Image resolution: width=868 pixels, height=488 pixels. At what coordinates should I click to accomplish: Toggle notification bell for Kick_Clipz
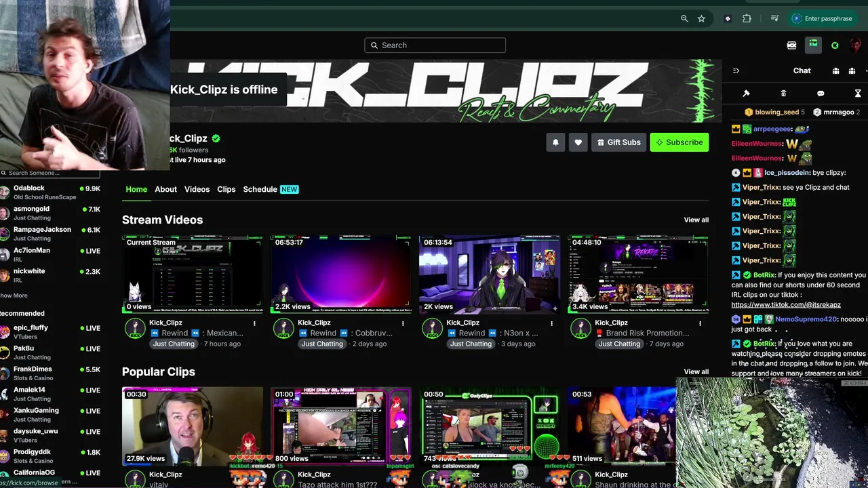click(555, 142)
